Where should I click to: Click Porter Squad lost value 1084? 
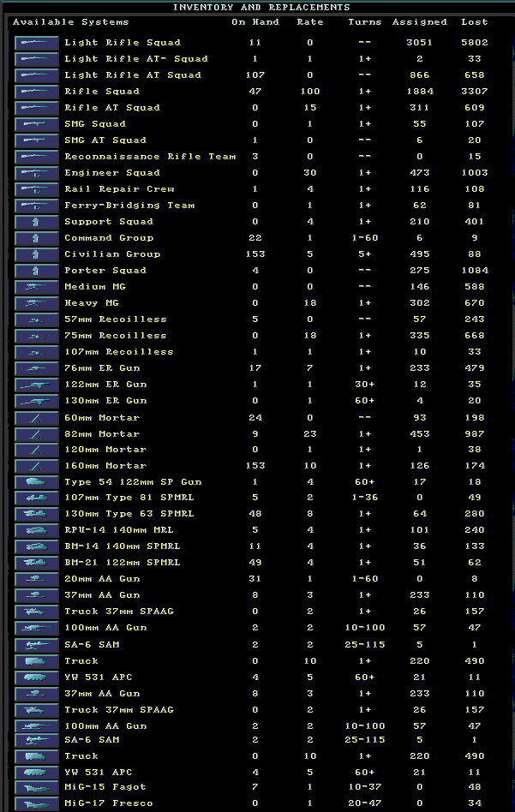pyautogui.click(x=475, y=271)
